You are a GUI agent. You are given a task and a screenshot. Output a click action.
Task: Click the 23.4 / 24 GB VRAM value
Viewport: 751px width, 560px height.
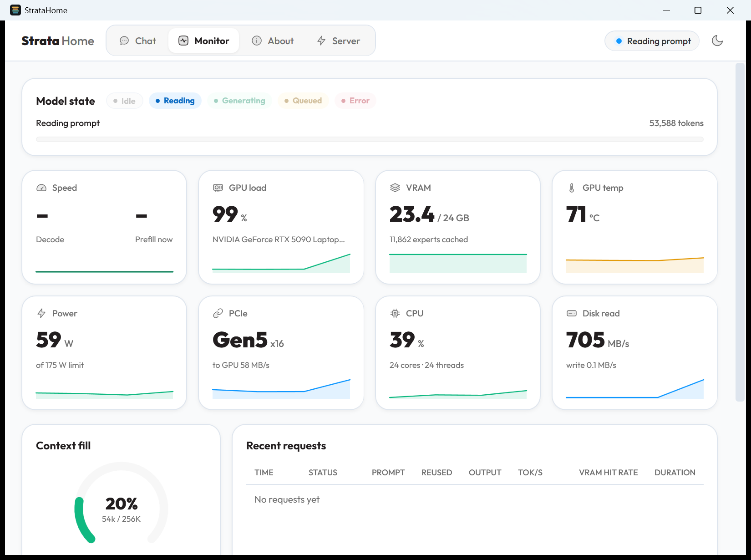(429, 214)
